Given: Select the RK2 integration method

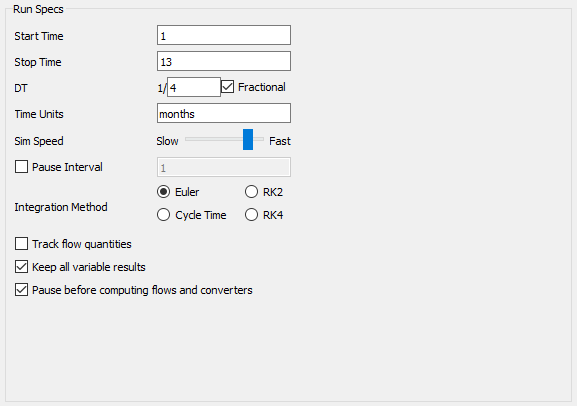Looking at the screenshot, I should (251, 192).
